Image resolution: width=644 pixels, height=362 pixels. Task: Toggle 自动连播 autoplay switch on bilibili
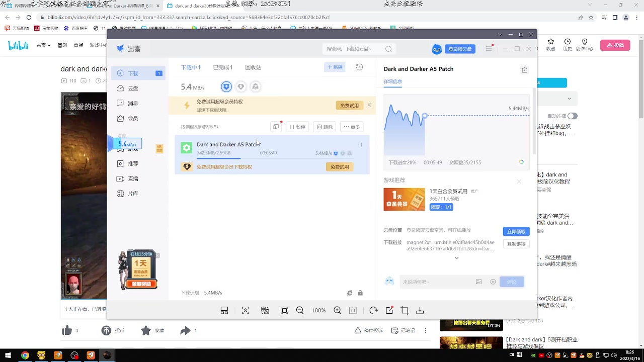tap(573, 116)
